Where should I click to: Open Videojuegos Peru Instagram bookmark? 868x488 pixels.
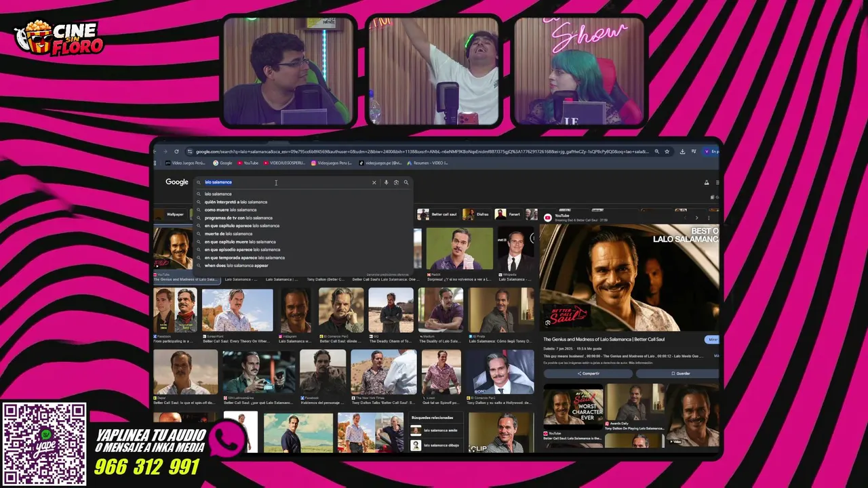(x=332, y=163)
